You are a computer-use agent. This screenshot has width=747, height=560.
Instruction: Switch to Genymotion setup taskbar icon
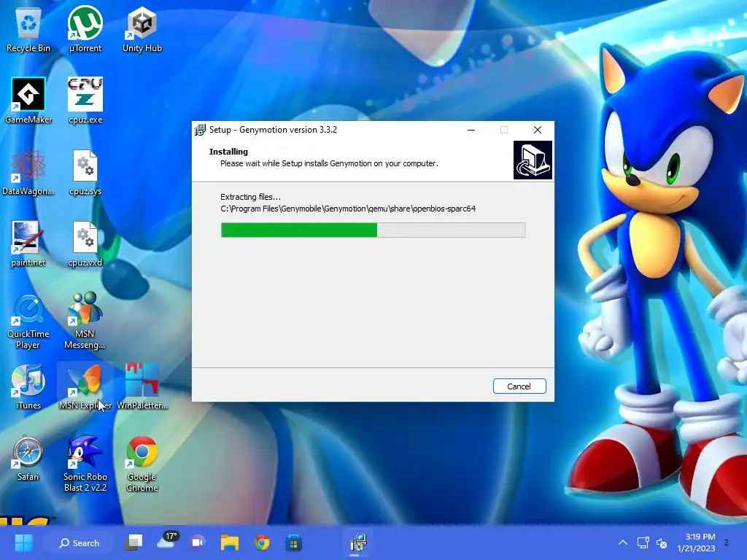(357, 542)
